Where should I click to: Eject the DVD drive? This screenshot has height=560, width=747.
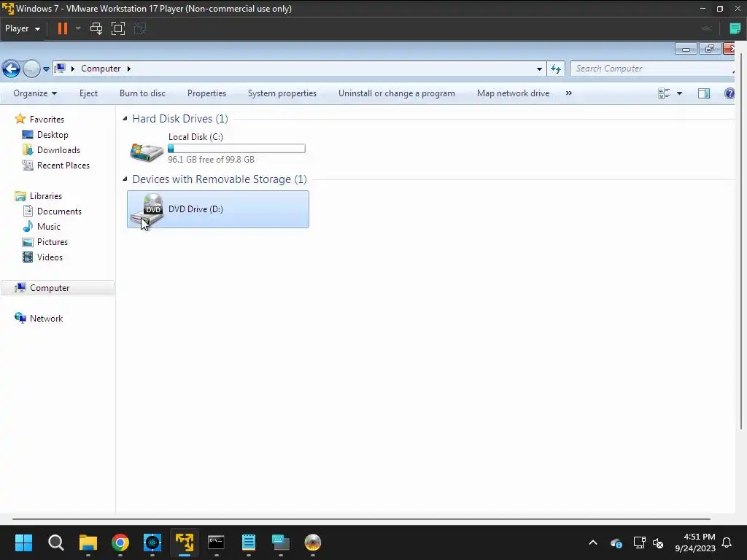point(88,93)
